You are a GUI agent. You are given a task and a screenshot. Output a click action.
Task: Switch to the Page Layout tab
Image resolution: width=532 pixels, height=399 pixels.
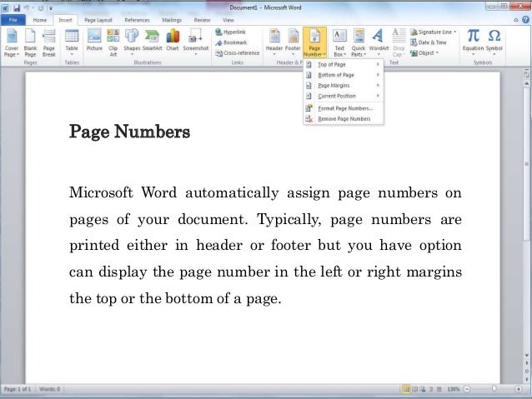98,20
